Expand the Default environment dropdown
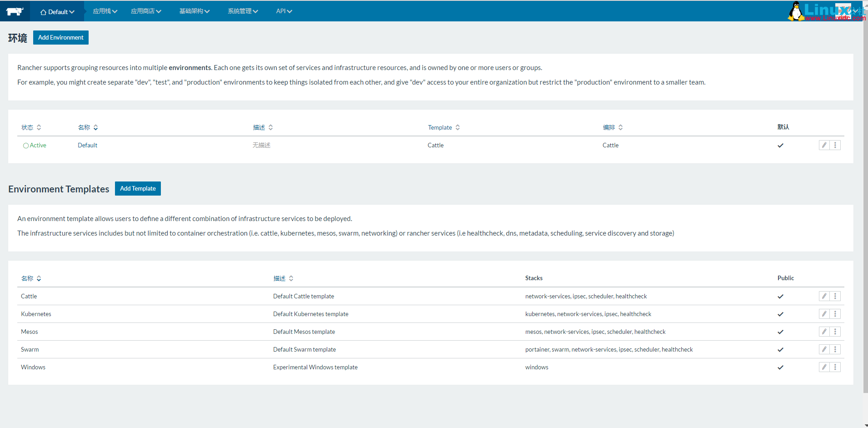 57,12
